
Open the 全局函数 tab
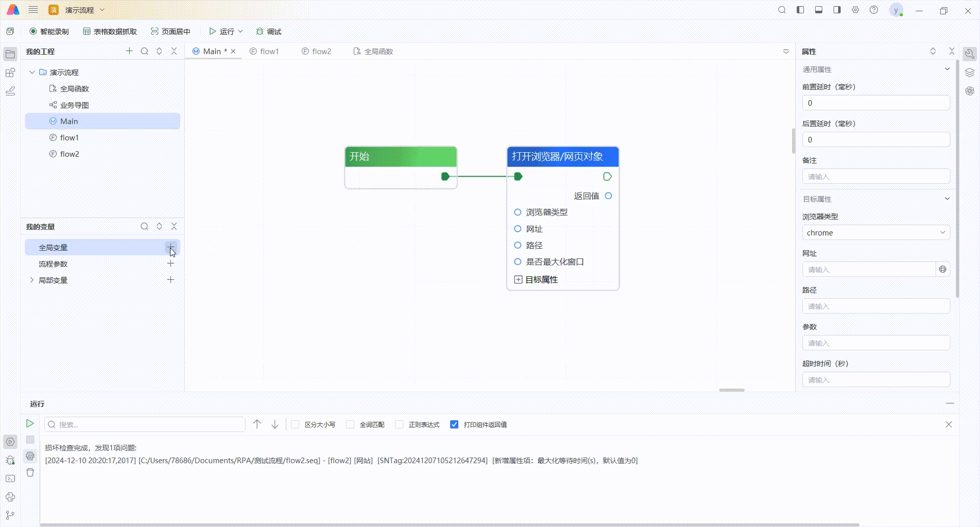tap(378, 51)
